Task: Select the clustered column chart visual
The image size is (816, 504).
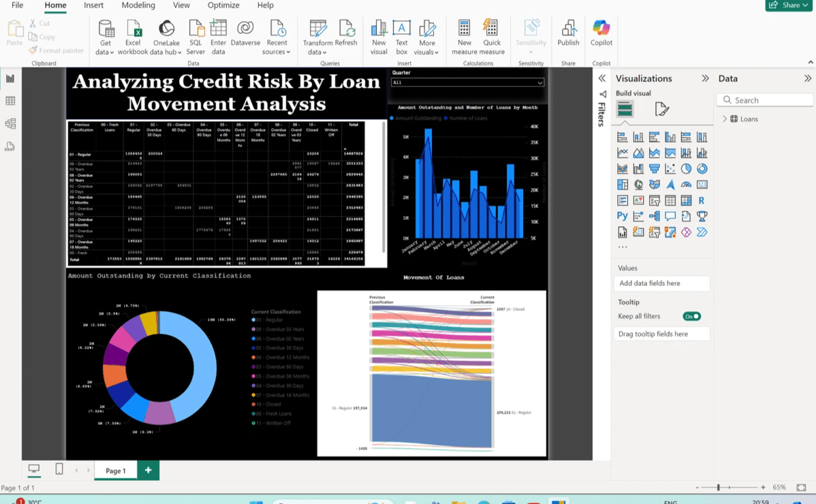Action: pyautogui.click(x=670, y=138)
